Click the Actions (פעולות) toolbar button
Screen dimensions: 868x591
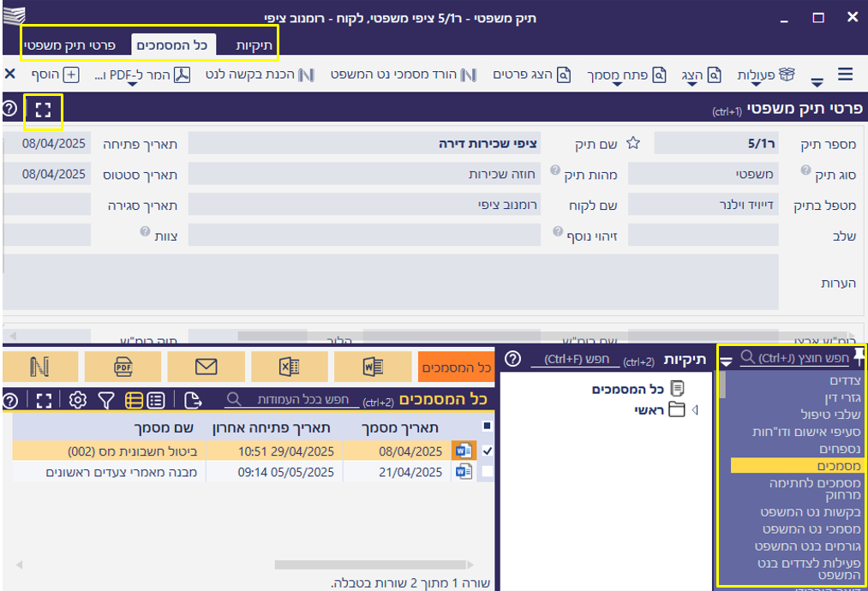click(x=766, y=75)
